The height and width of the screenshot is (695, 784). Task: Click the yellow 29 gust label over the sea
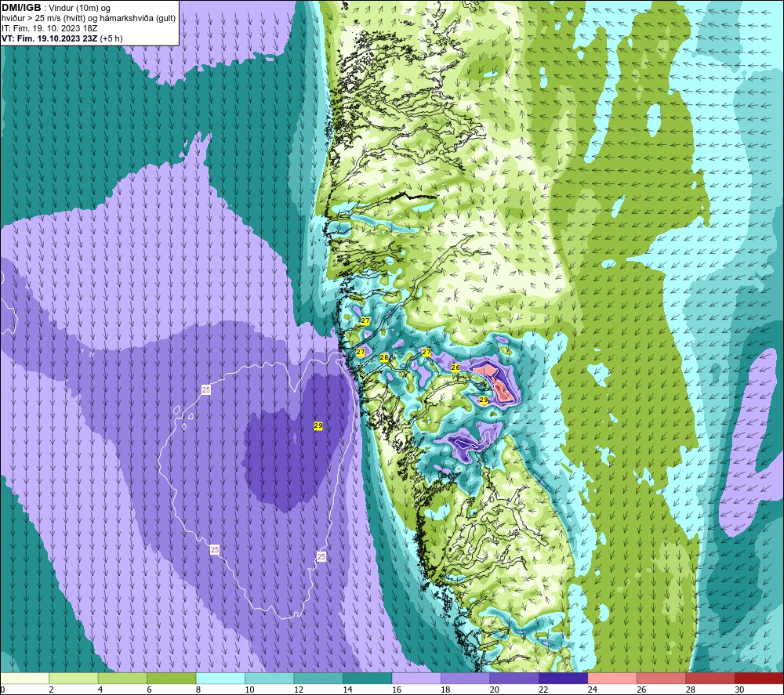coord(318,425)
